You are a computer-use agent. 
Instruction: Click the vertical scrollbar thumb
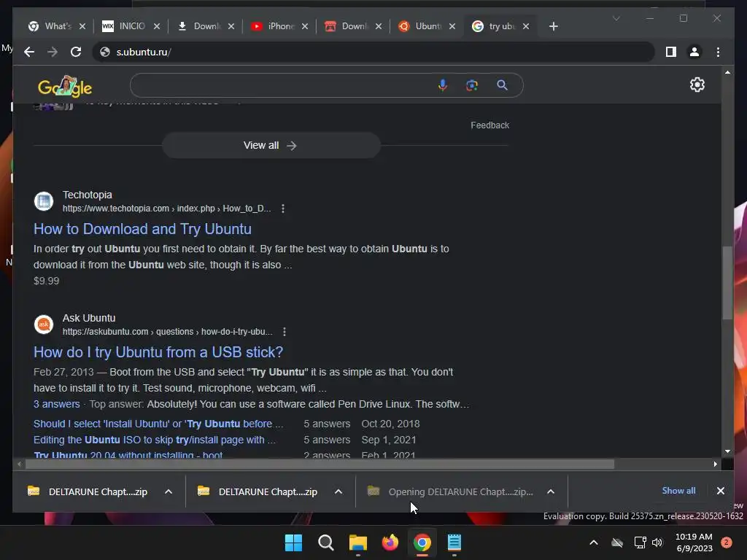click(727, 284)
